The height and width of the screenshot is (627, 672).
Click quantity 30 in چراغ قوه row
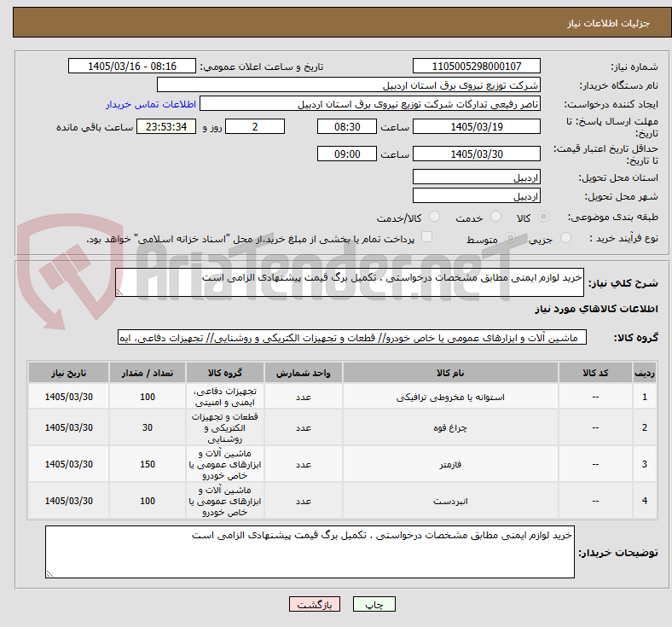148,427
